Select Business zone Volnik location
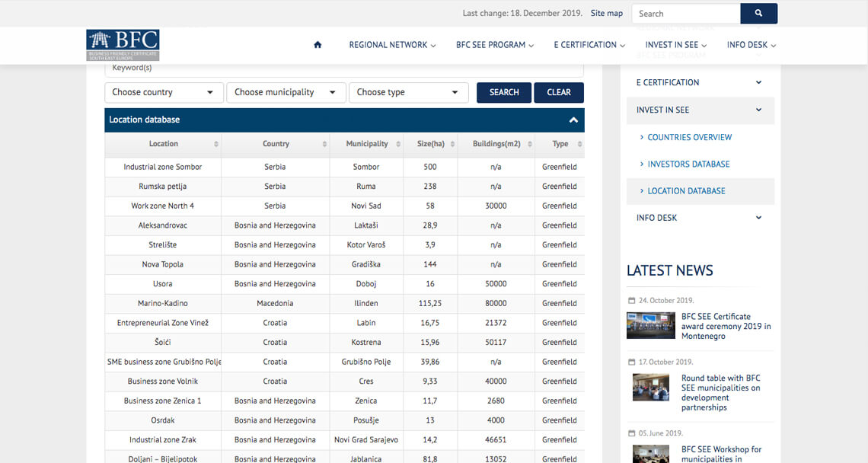868x463 pixels. point(163,382)
